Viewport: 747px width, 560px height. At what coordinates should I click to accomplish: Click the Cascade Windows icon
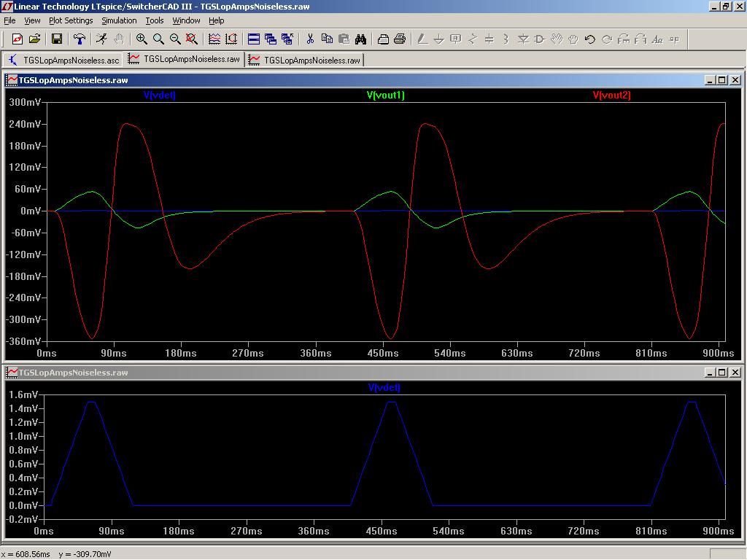(x=271, y=39)
